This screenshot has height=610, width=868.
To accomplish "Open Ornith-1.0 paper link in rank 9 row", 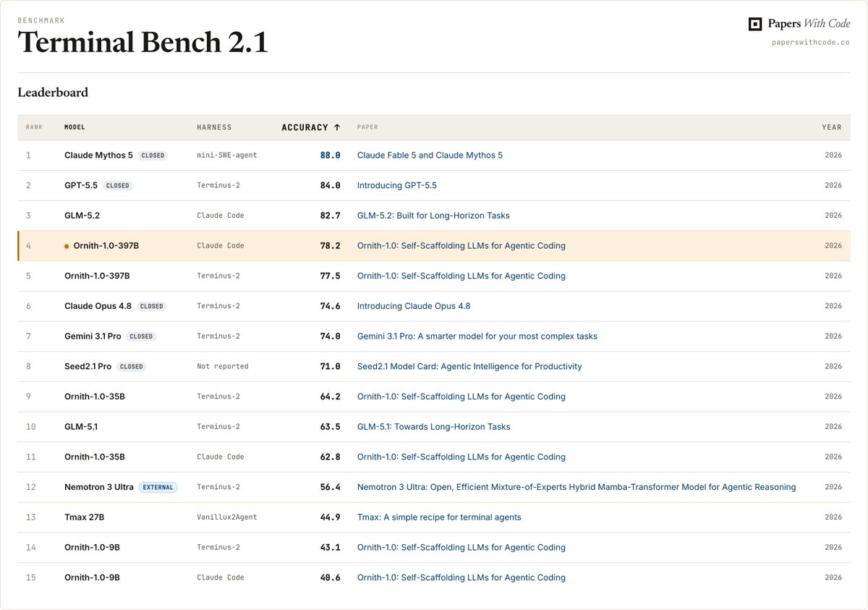I will (x=461, y=397).
